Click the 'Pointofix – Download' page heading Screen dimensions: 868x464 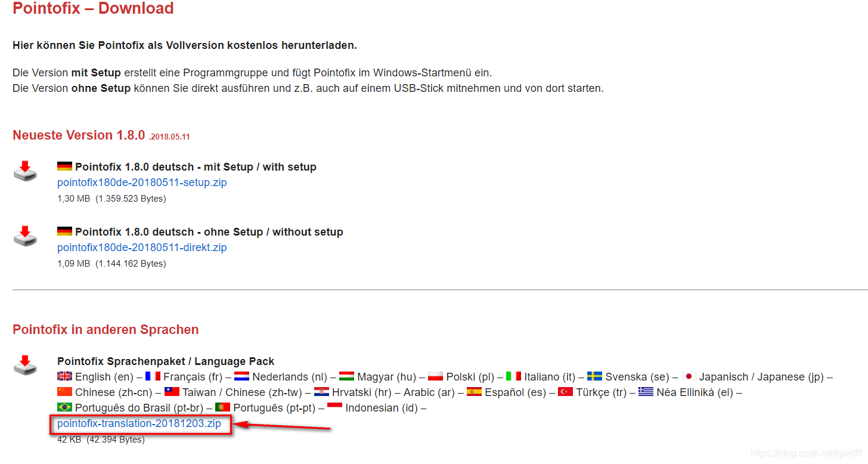[x=93, y=8]
